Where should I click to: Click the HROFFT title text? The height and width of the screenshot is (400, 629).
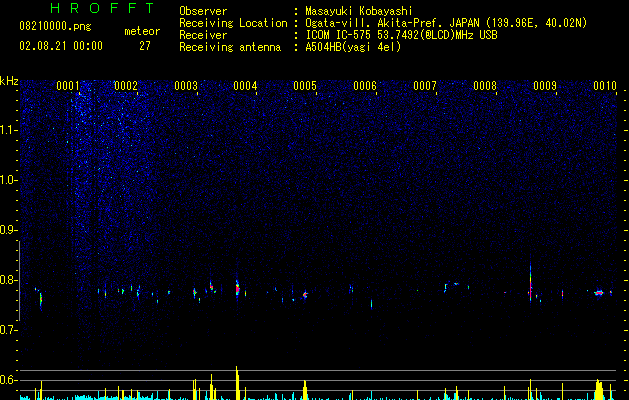pos(103,8)
